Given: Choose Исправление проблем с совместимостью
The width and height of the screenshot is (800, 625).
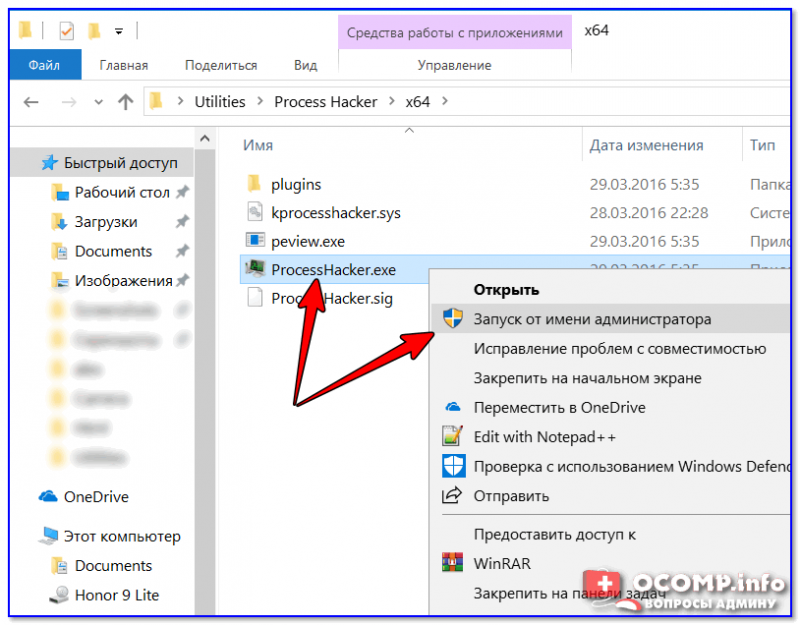Looking at the screenshot, I should coord(620,349).
